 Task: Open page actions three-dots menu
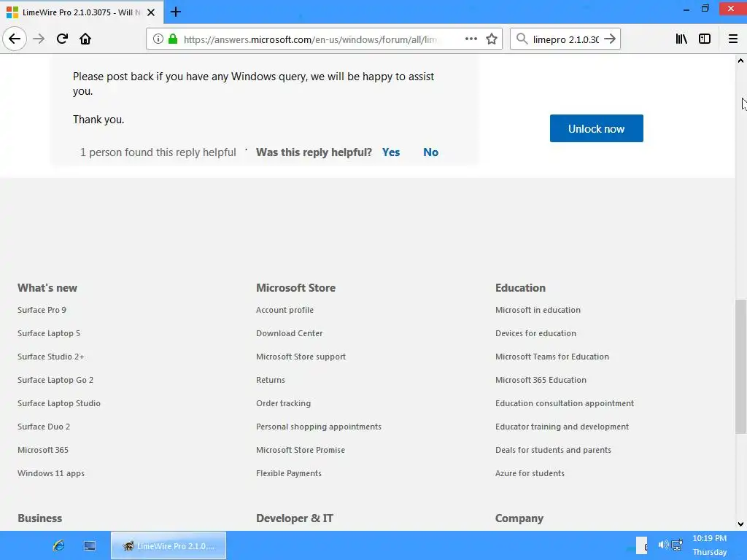[471, 39]
